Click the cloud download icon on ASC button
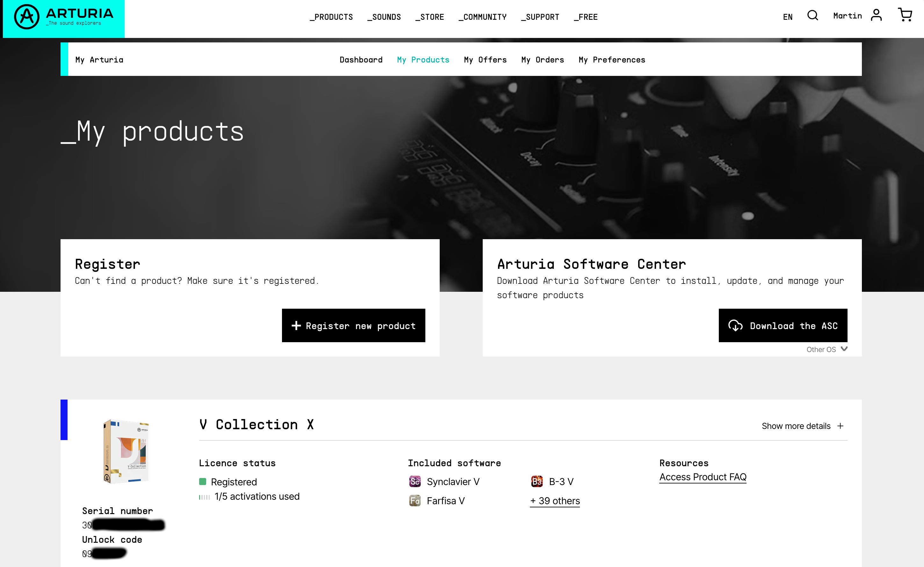The image size is (924, 567). (x=735, y=325)
